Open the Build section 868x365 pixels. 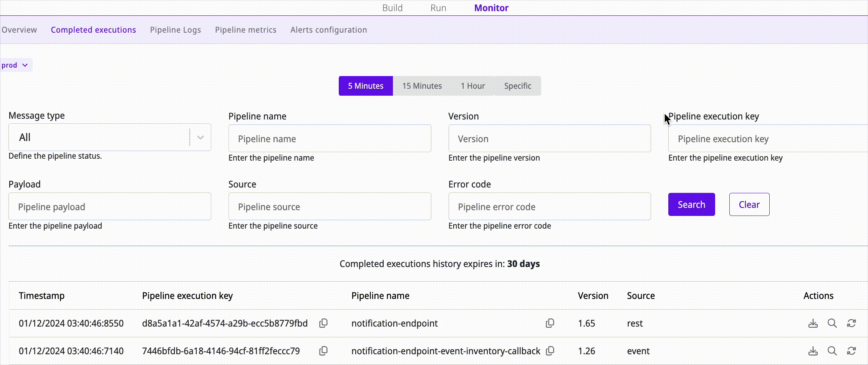click(392, 8)
